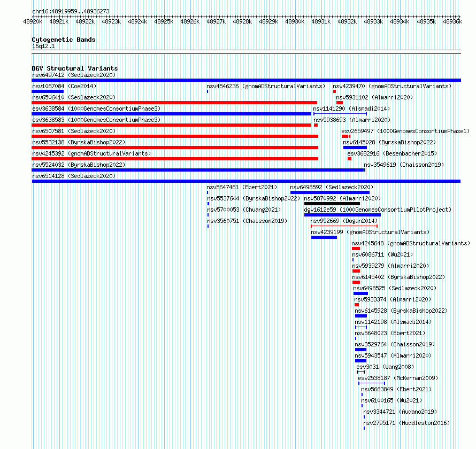Click the nsv6498525 (Sedlazeck2020) label
Screen dimensions: 476x449
[395, 288]
